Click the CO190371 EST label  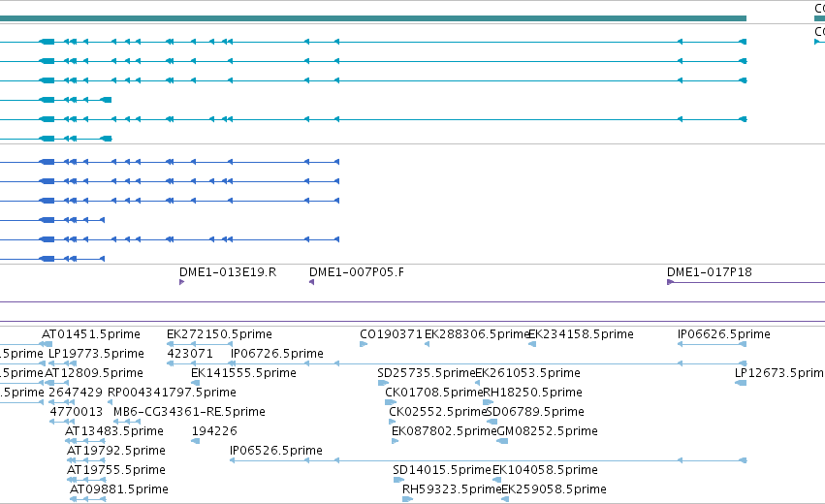pyautogui.click(x=391, y=334)
